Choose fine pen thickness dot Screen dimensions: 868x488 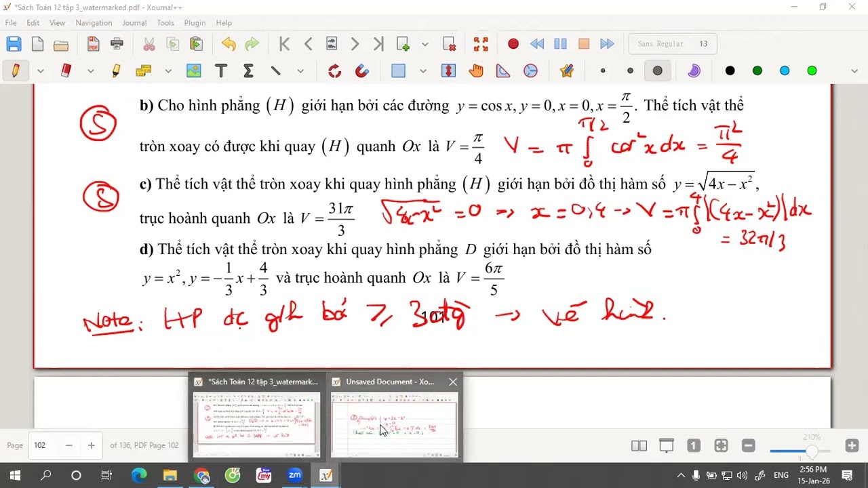603,70
